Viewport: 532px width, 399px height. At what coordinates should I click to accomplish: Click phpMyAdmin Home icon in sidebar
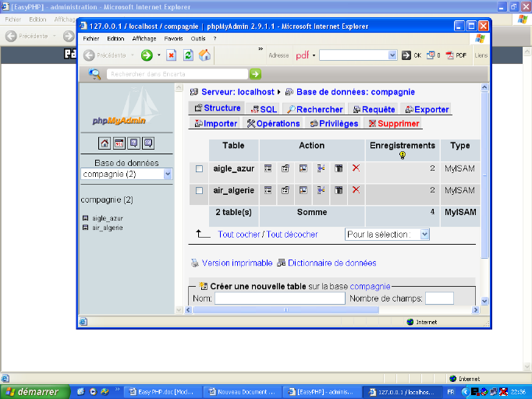pyautogui.click(x=105, y=143)
